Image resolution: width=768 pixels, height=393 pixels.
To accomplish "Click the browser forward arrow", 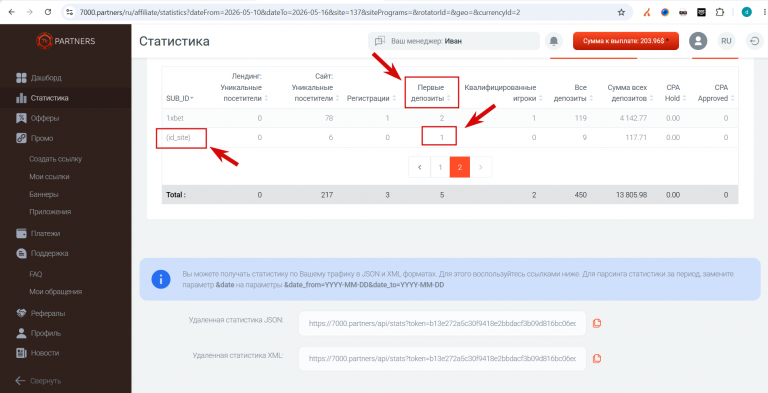I will [x=30, y=12].
